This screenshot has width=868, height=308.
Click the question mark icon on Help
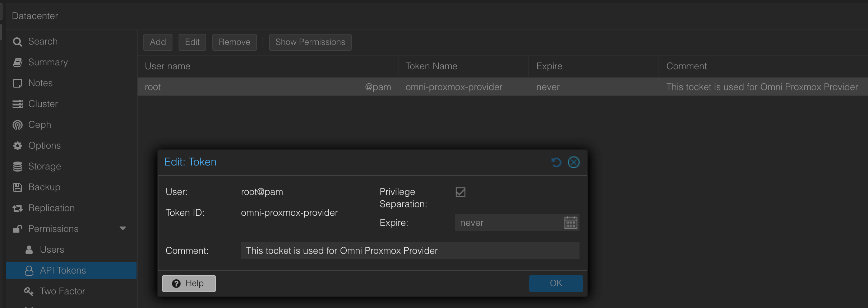[176, 284]
